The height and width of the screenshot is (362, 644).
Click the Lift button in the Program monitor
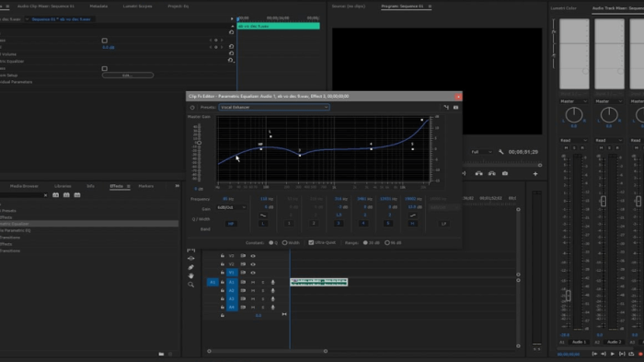[x=479, y=173]
